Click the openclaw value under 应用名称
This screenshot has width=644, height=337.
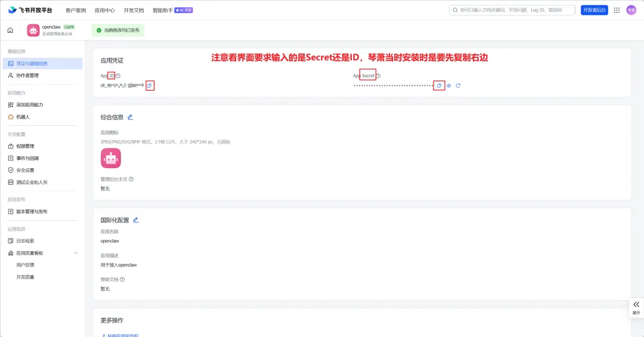tap(110, 241)
